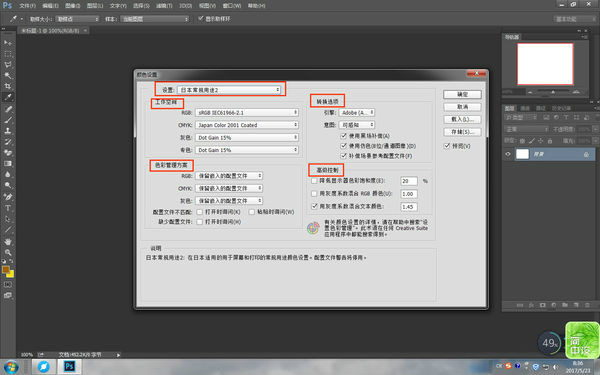Open the 滤镜 menu
This screenshot has width=600, height=375.
coord(164,6)
